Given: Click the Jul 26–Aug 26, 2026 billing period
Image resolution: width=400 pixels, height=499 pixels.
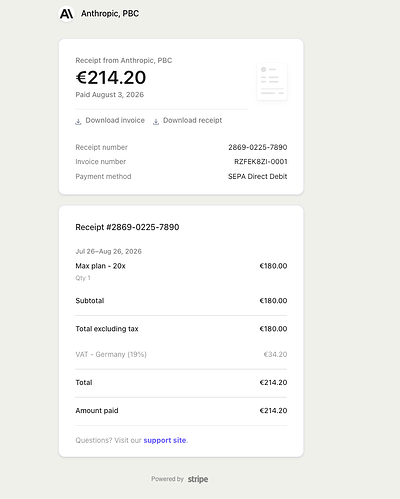Looking at the screenshot, I should [x=109, y=251].
